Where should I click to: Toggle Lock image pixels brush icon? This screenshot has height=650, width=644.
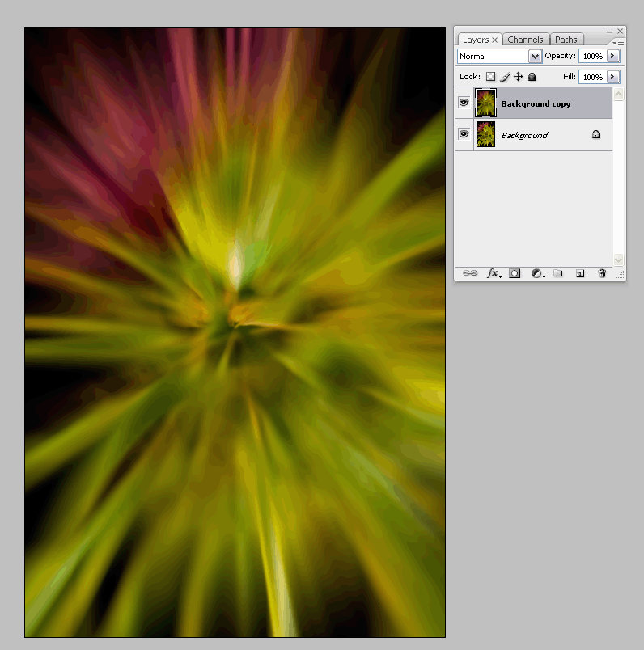504,77
